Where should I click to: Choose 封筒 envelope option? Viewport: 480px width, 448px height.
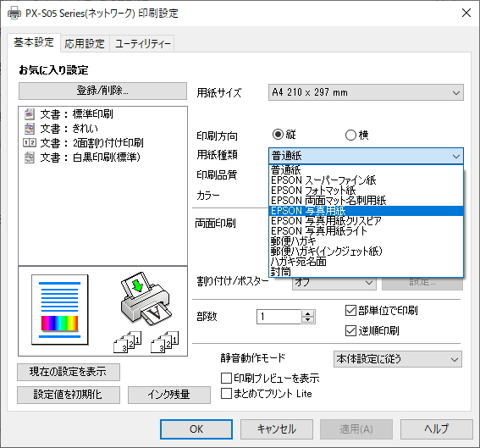[366, 271]
